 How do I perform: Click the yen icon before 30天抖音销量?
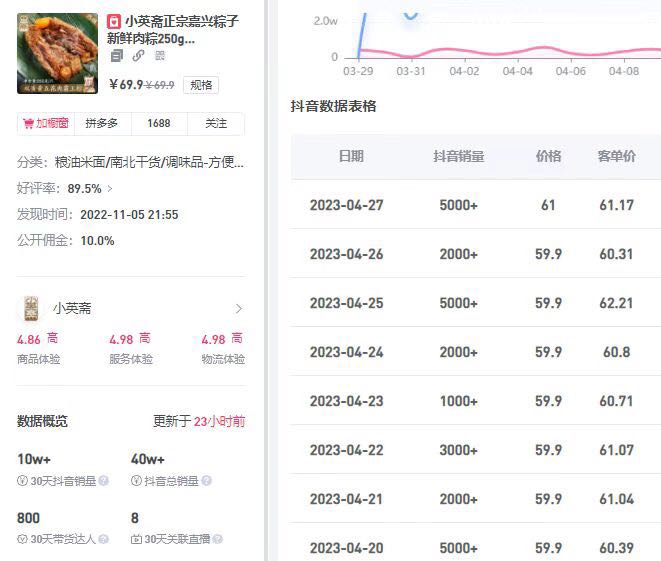click(x=22, y=480)
